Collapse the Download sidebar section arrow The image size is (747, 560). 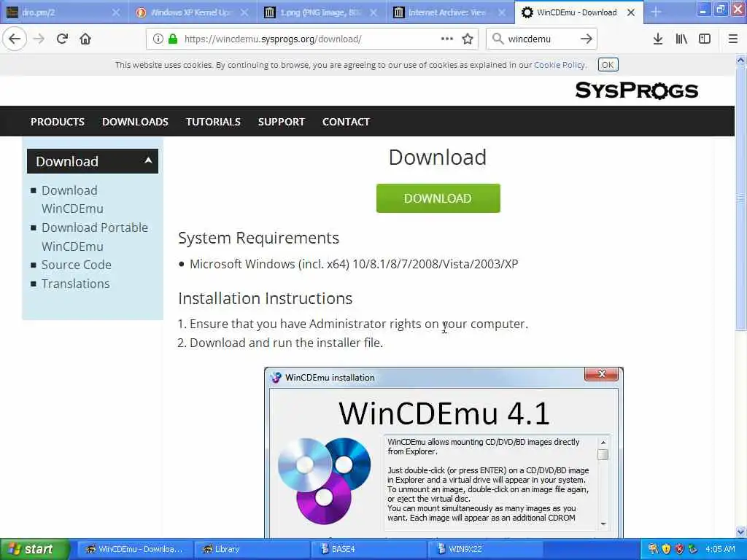coord(149,160)
